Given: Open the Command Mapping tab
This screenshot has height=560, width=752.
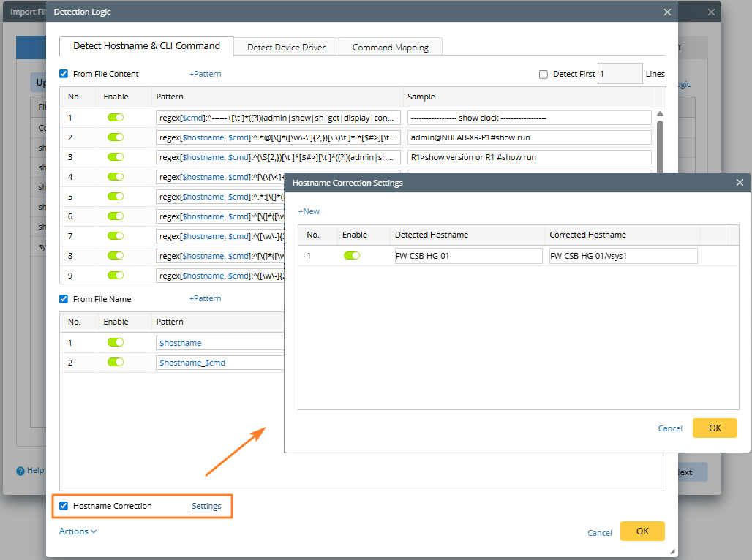Looking at the screenshot, I should coord(391,47).
